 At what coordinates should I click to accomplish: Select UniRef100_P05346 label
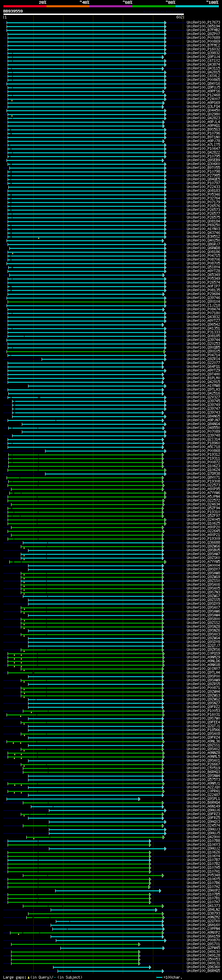click(203, 194)
